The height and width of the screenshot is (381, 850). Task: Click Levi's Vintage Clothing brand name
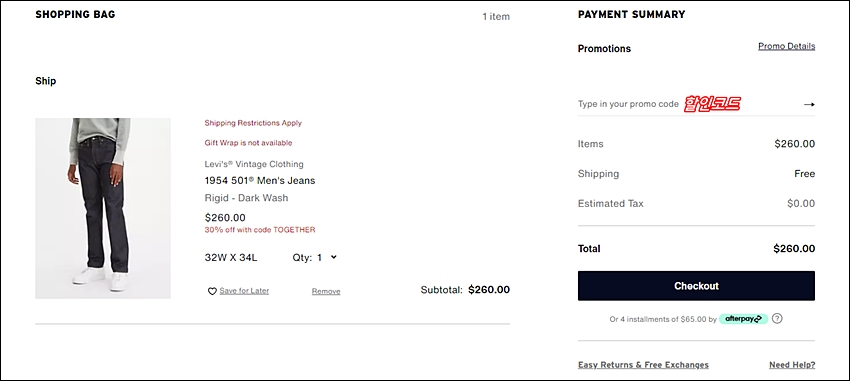click(x=254, y=164)
